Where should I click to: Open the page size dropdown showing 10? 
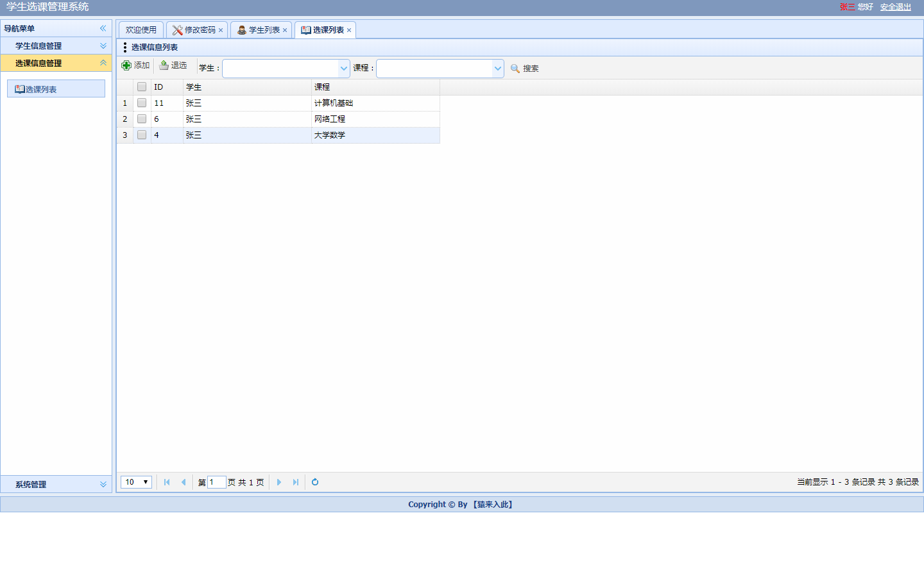137,482
